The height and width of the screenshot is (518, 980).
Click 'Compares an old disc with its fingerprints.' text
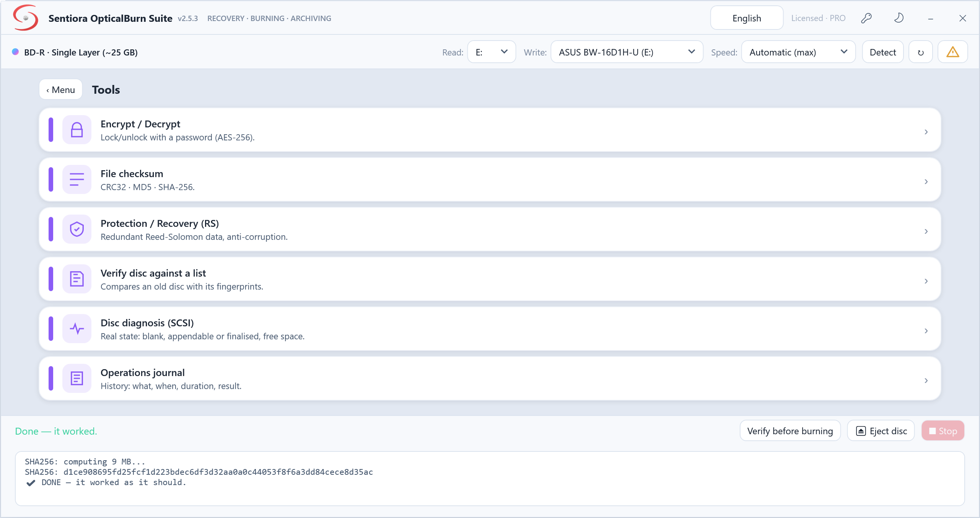point(182,287)
